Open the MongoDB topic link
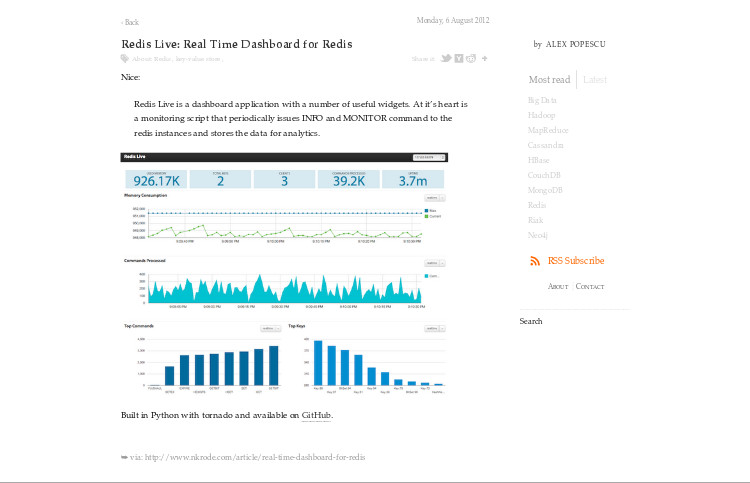Image resolution: width=750 pixels, height=483 pixels. [546, 189]
